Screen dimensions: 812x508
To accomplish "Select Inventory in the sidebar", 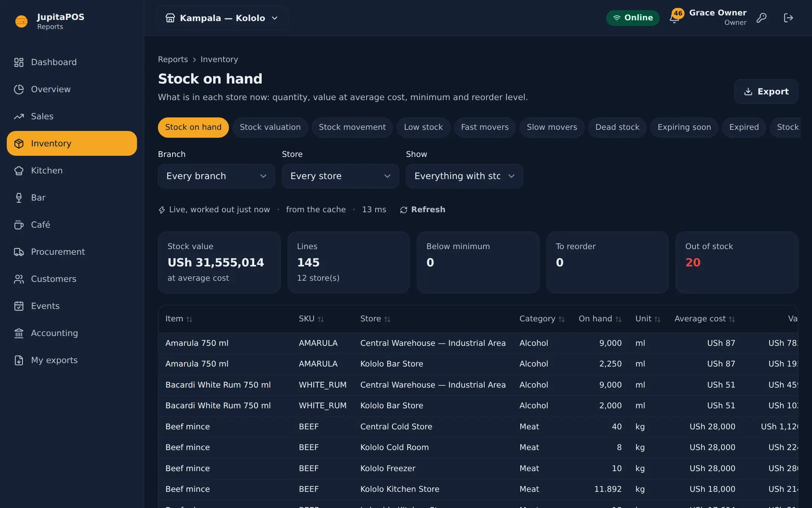I will [x=72, y=143].
